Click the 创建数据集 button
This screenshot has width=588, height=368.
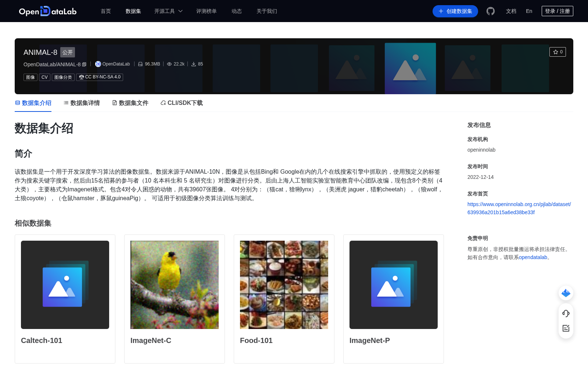pyautogui.click(x=455, y=11)
